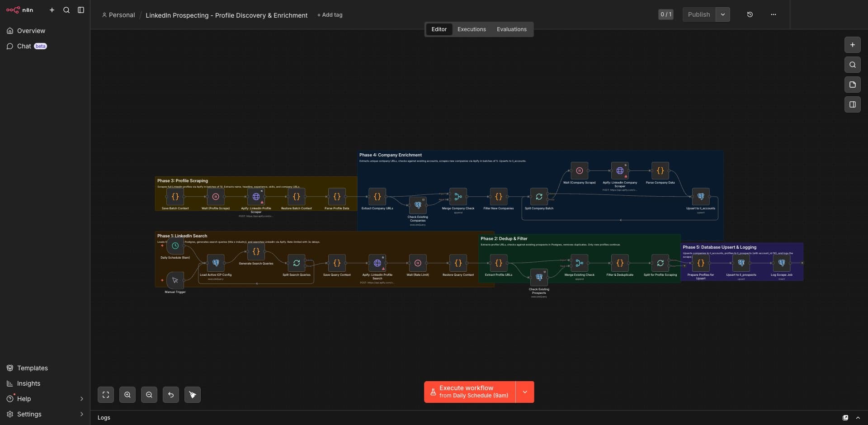Zoom out of the canvas
This screenshot has width=868, height=425.
(x=149, y=395)
